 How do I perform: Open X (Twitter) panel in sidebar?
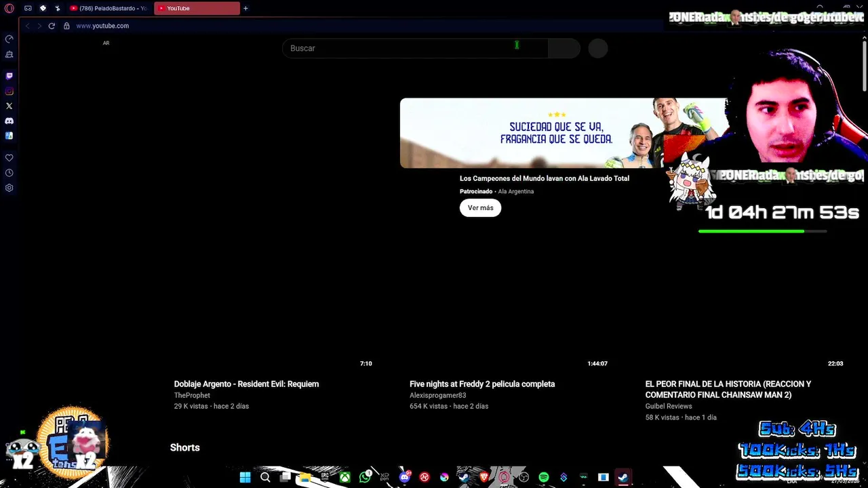[9, 106]
